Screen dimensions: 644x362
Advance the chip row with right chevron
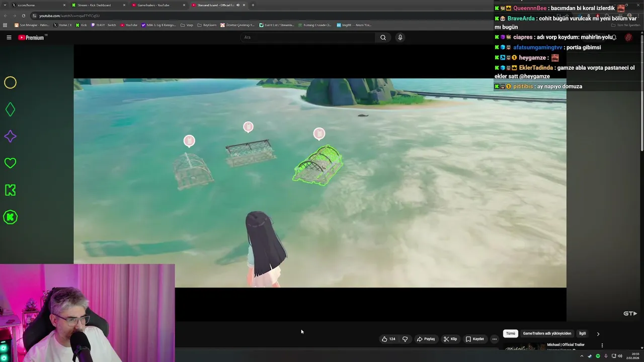598,333
